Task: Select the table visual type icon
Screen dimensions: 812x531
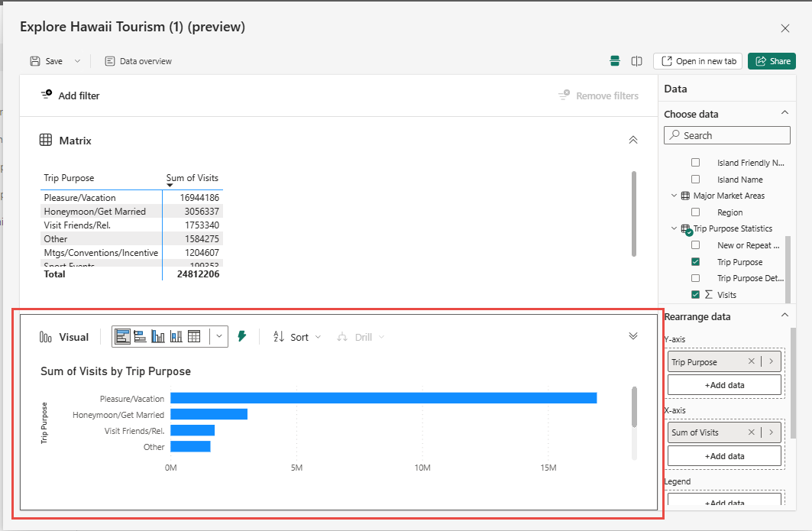Action: 194,337
